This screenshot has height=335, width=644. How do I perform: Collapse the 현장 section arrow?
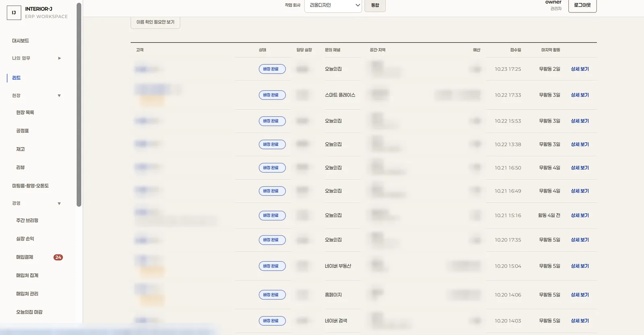(59, 96)
